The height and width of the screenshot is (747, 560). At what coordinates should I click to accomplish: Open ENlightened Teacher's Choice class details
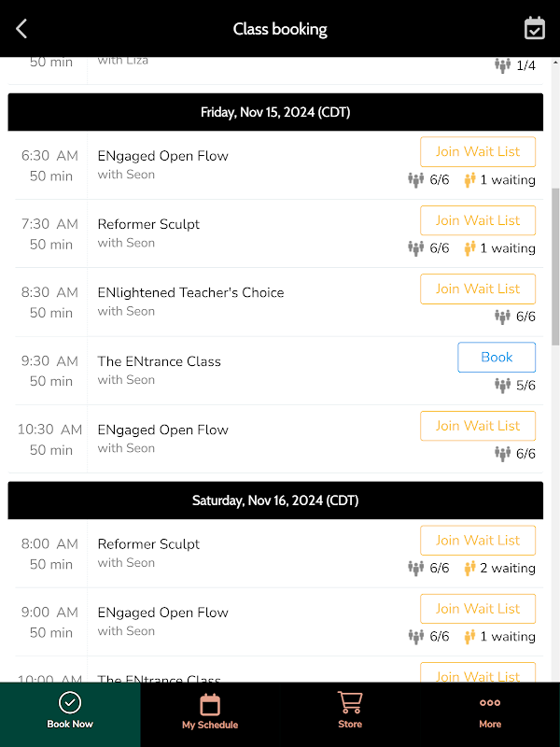[x=190, y=292]
